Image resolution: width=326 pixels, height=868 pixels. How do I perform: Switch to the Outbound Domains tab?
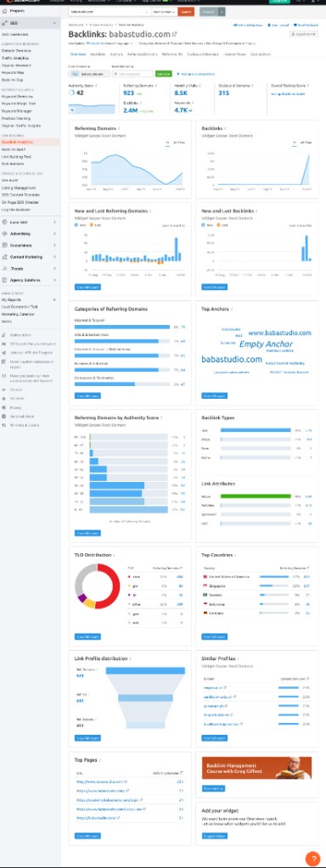[203, 54]
